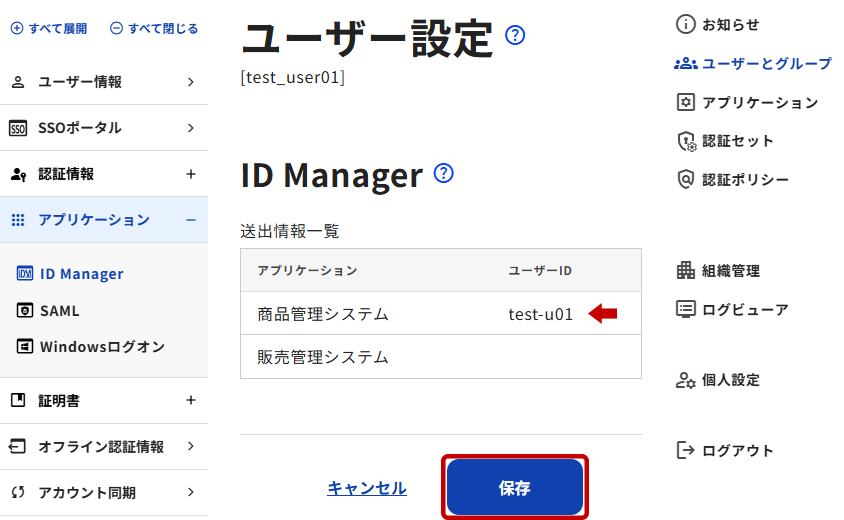Collapse all sections with すべて閉じる
The image size is (844, 520).
coord(154,29)
